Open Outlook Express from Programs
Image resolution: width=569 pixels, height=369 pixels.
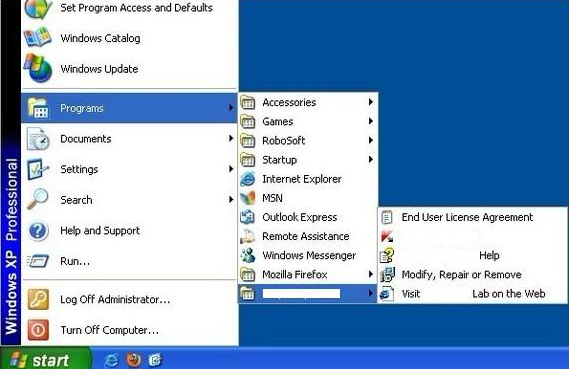click(x=308, y=217)
